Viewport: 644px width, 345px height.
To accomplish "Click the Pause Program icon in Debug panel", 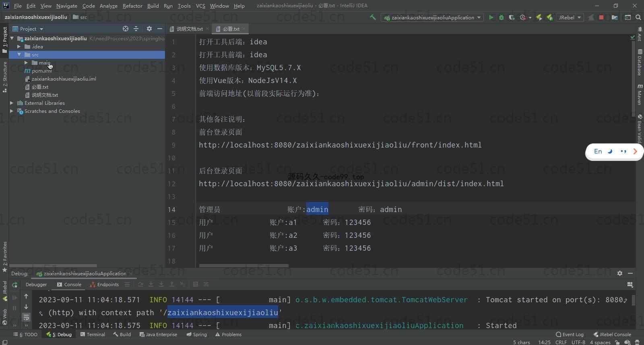I will point(15,308).
